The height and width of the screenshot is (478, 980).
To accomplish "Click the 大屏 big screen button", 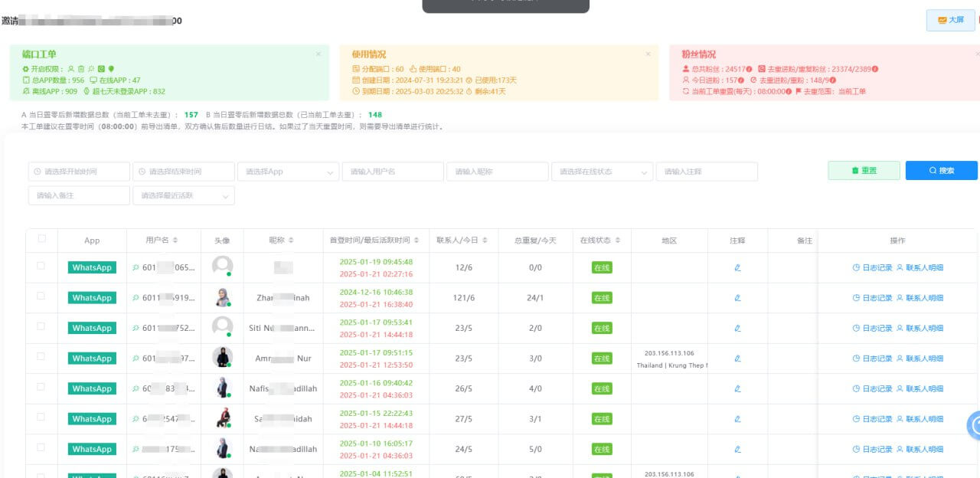I will click(950, 20).
